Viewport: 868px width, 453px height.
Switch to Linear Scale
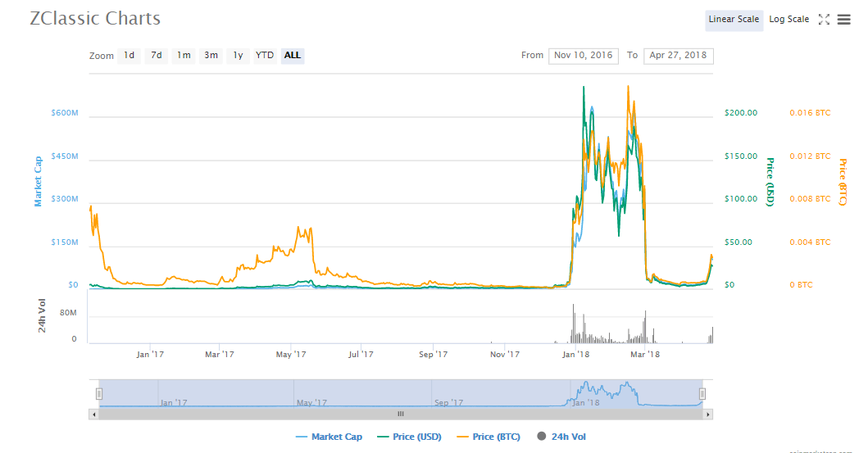click(x=734, y=20)
